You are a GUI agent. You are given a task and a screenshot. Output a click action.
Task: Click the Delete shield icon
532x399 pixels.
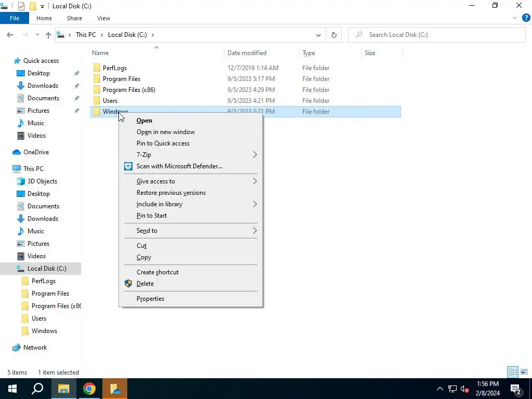pyautogui.click(x=128, y=284)
